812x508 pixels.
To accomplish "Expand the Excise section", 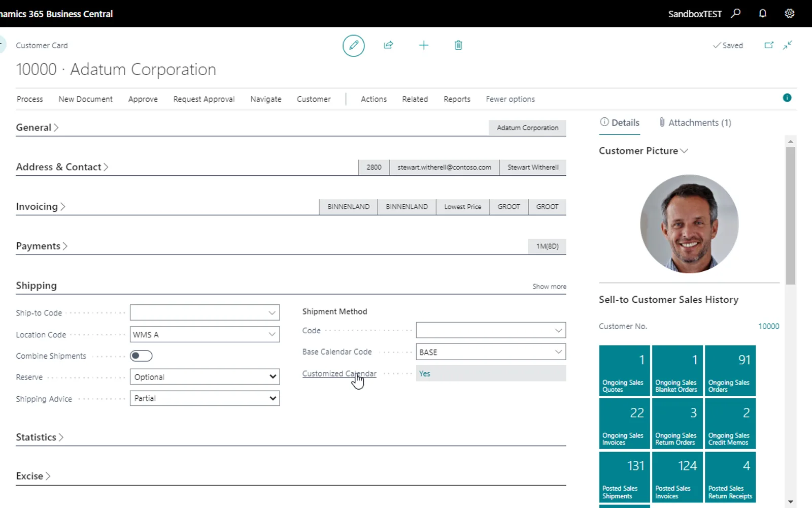I will point(33,476).
